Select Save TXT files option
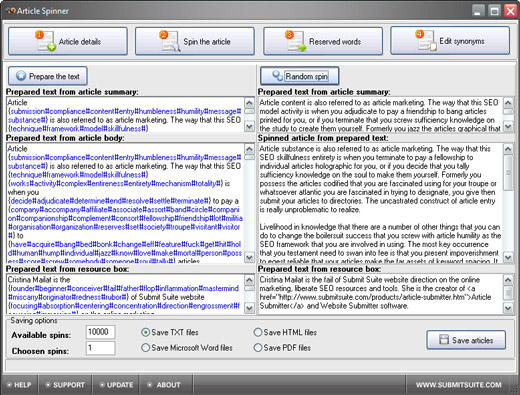This screenshot has height=395, width=520. click(x=145, y=332)
